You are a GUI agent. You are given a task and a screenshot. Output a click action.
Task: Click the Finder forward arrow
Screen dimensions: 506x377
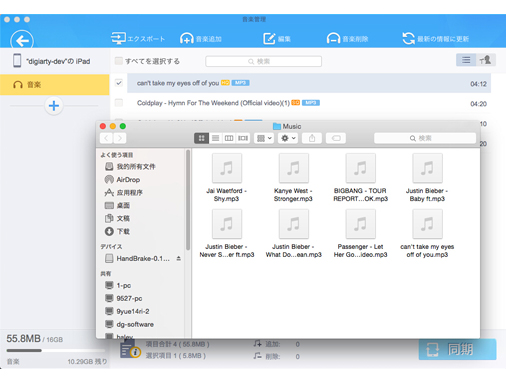tap(120, 138)
